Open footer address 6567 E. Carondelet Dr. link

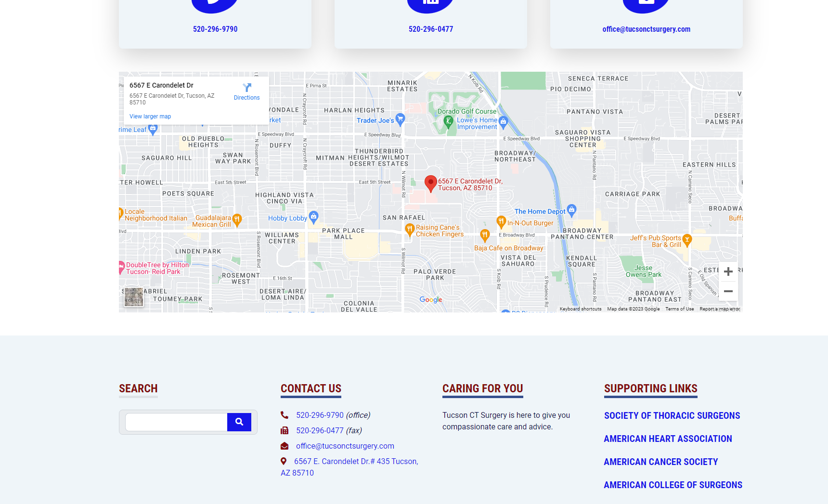click(x=349, y=467)
